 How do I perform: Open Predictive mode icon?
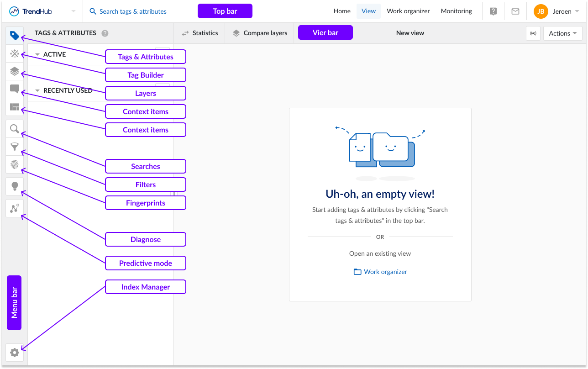click(x=15, y=208)
